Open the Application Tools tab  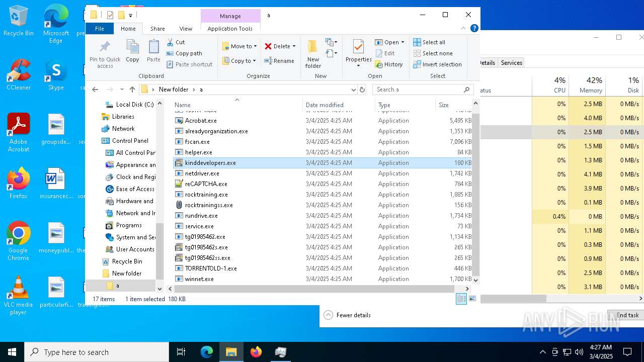pyautogui.click(x=230, y=29)
